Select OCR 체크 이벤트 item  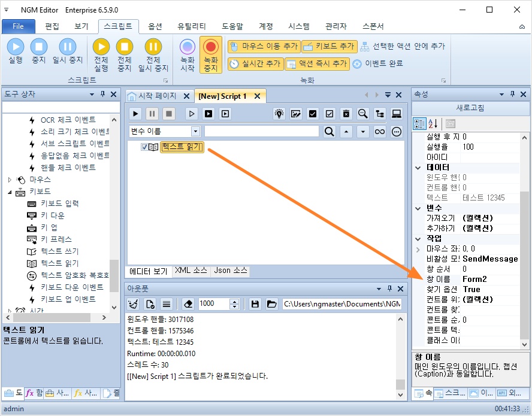point(68,120)
